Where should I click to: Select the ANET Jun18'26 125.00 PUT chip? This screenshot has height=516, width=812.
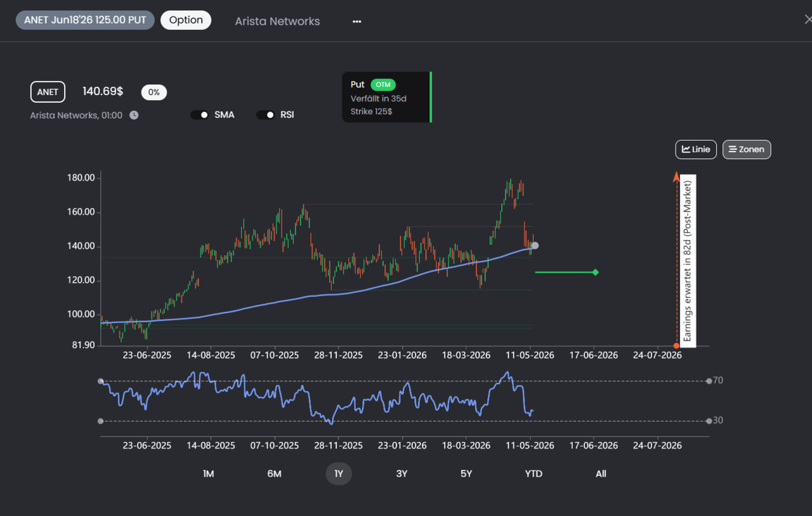pos(85,20)
